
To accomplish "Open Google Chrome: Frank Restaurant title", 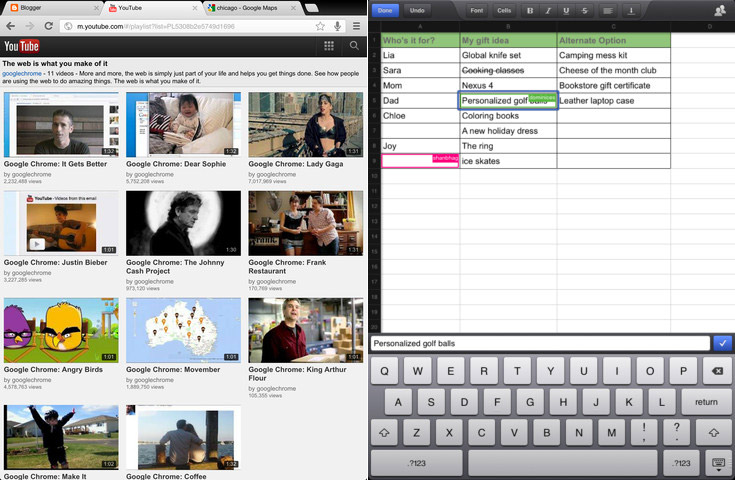I will pyautogui.click(x=287, y=267).
